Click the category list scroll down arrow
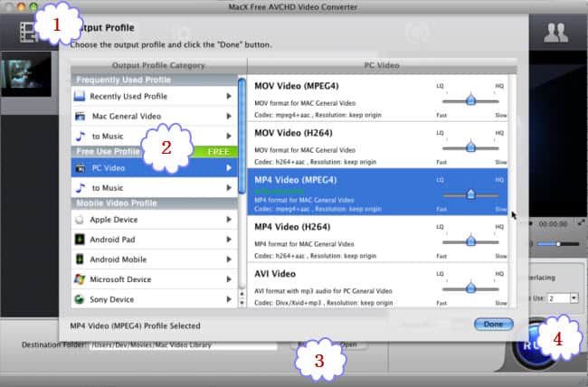Viewport: 588px width, 387px height. (x=242, y=303)
